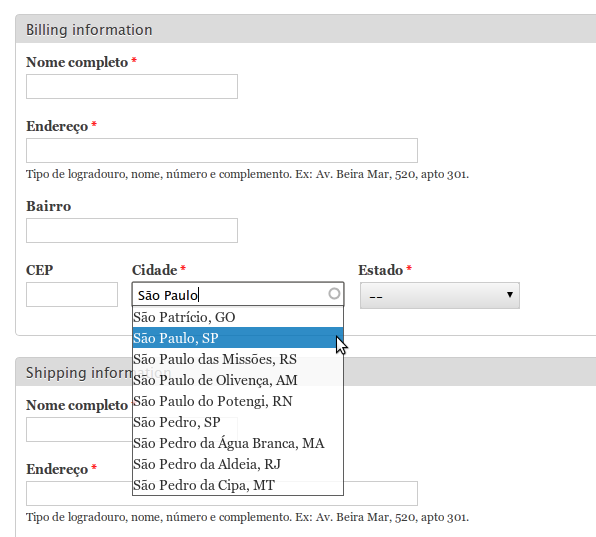
Task: Click the billing Bairro input field
Action: [132, 230]
